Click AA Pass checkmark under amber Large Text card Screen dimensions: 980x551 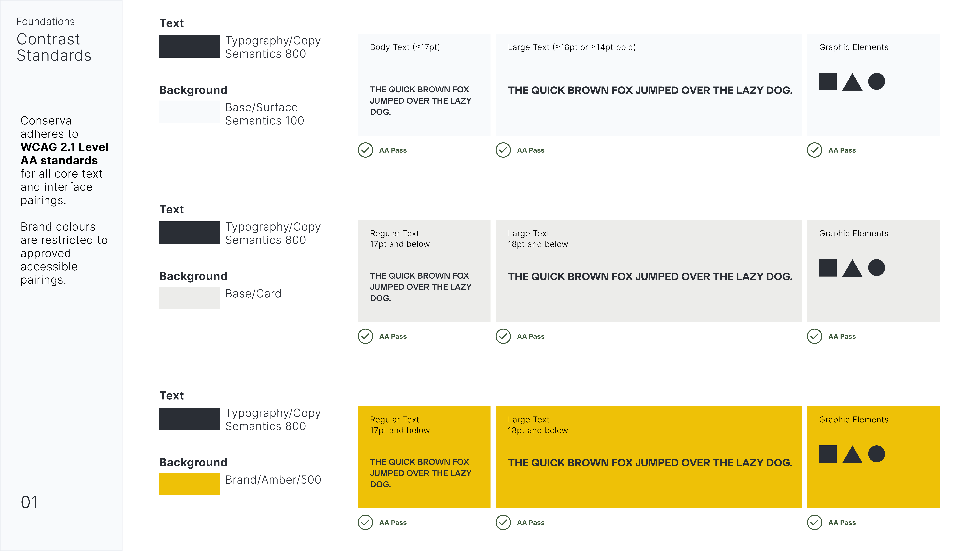tap(503, 522)
